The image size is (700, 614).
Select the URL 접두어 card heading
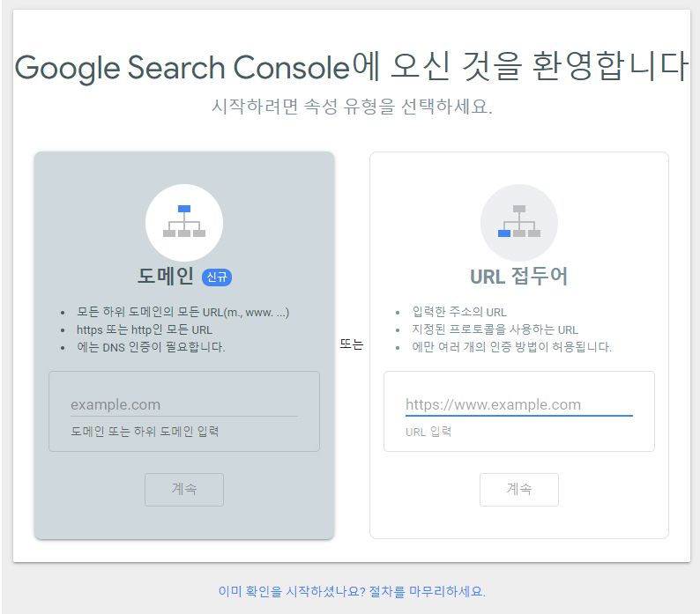[x=518, y=276]
